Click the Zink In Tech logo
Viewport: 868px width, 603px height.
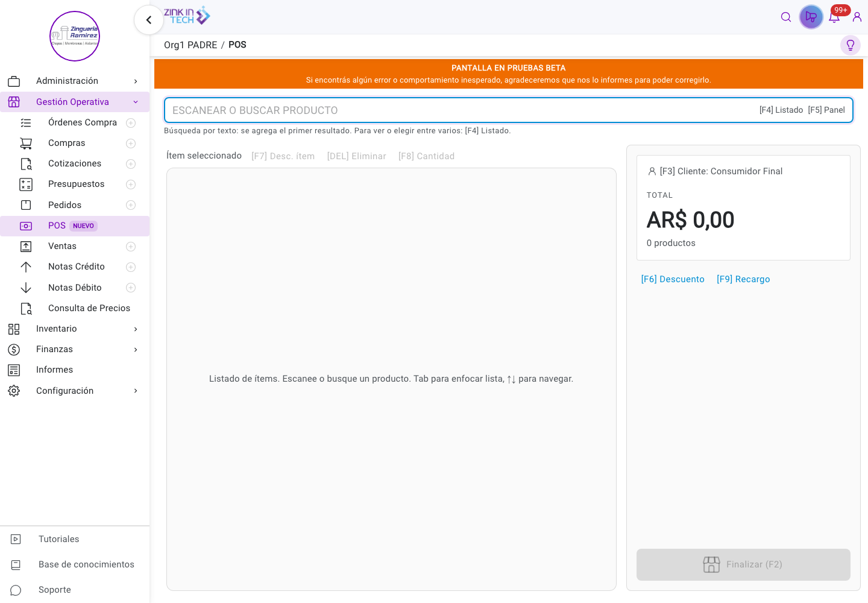tap(187, 16)
